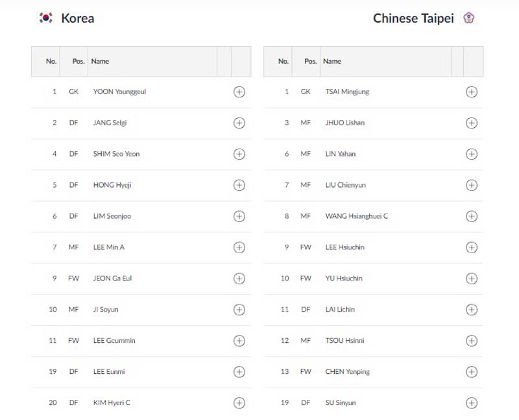519x420 pixels.
Task: Expand plus icon beside JANG Selgi
Action: (x=239, y=123)
